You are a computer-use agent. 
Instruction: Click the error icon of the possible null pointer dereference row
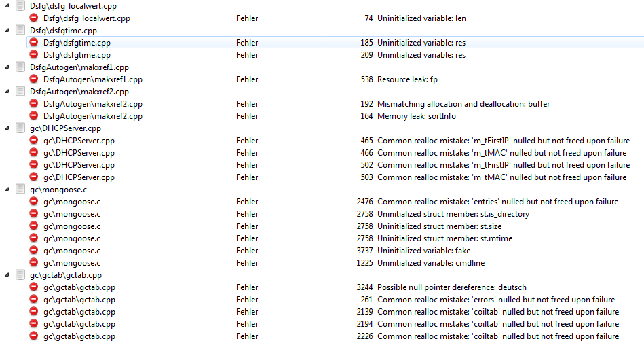tap(34, 287)
